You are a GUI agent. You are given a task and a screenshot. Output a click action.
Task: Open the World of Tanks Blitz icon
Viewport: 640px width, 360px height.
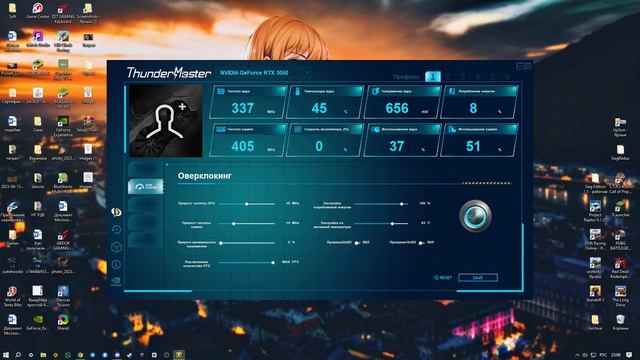point(12,296)
